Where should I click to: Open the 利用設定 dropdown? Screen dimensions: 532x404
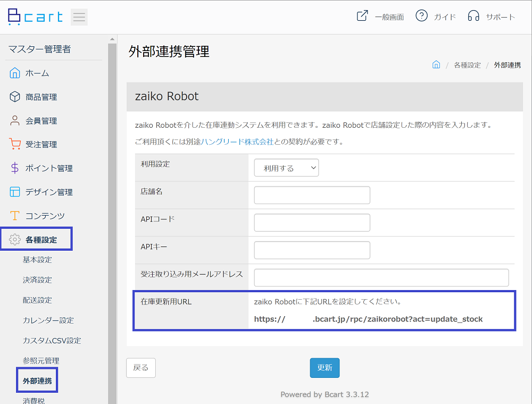pyautogui.click(x=286, y=168)
